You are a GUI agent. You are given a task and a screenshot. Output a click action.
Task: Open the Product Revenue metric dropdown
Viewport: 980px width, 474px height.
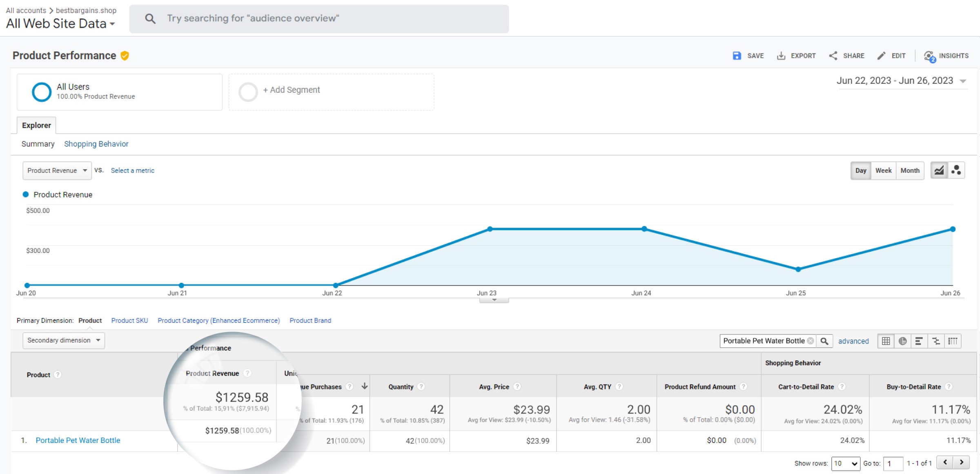point(57,170)
